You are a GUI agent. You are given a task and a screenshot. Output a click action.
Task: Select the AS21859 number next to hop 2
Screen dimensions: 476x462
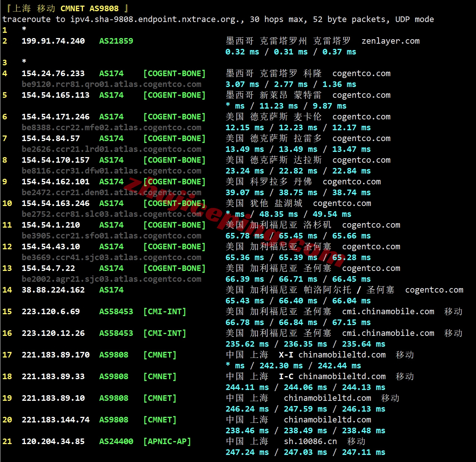click(116, 41)
